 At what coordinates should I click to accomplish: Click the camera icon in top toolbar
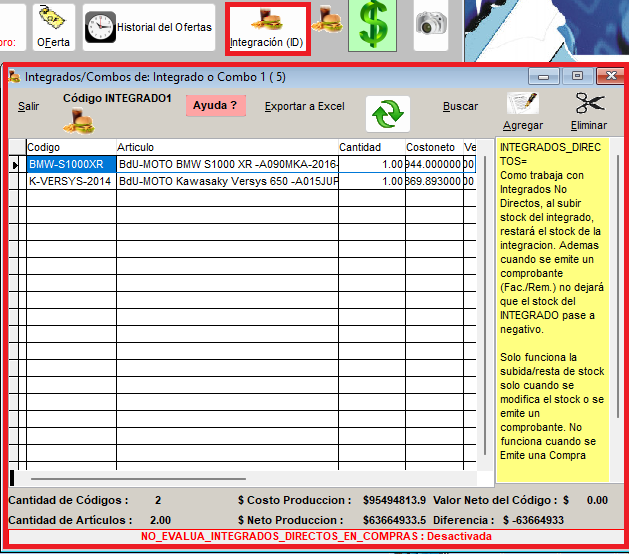pyautogui.click(x=431, y=26)
